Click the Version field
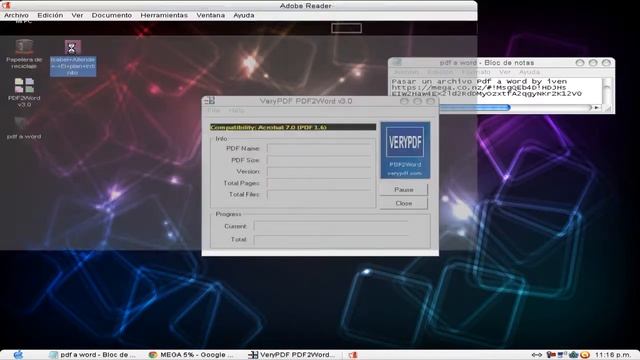The height and width of the screenshot is (360, 640). (x=320, y=171)
